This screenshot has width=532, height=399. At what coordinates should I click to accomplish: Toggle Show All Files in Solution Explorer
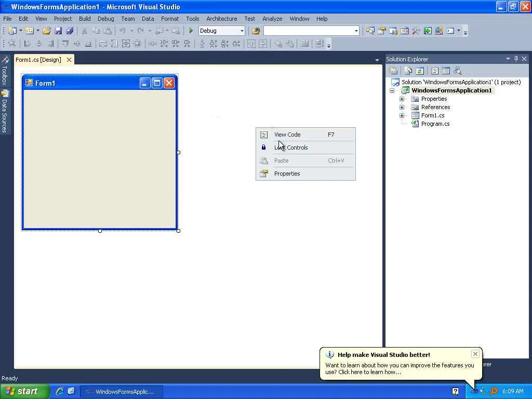click(408, 71)
